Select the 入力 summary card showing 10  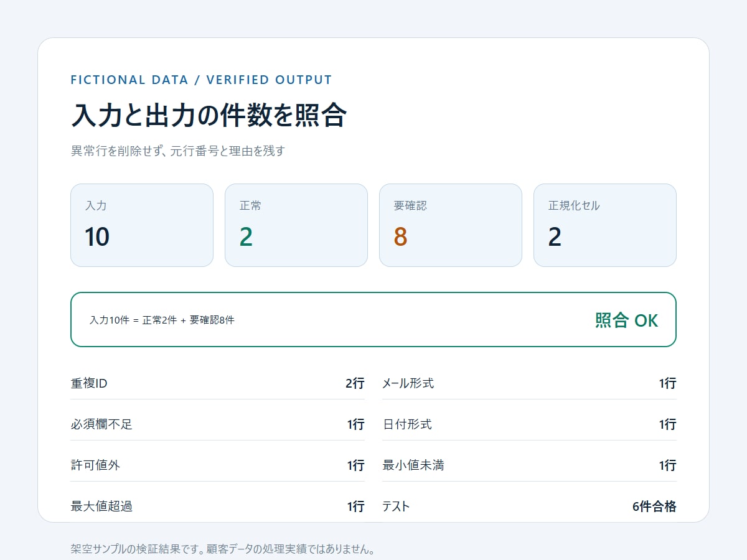coord(142,225)
